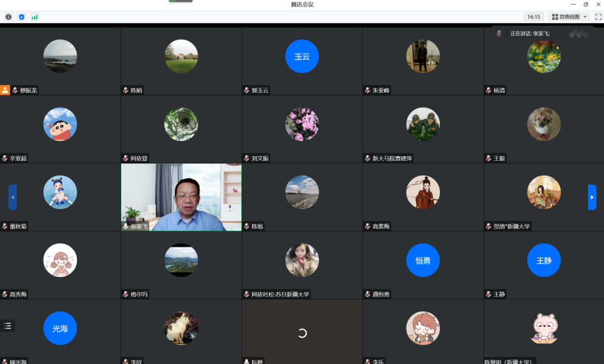
Task: Click the muted microphone icon beside 陈娟
Action: 126,90
